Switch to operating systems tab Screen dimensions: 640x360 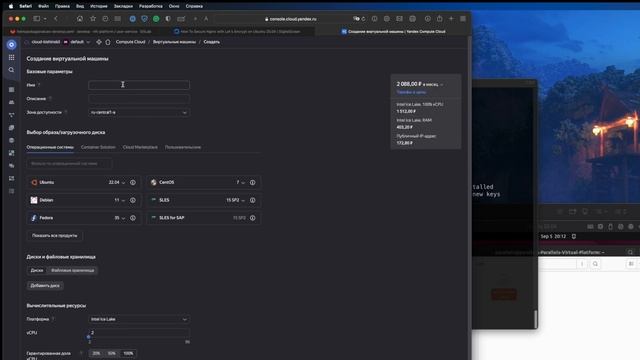pyautogui.click(x=50, y=147)
